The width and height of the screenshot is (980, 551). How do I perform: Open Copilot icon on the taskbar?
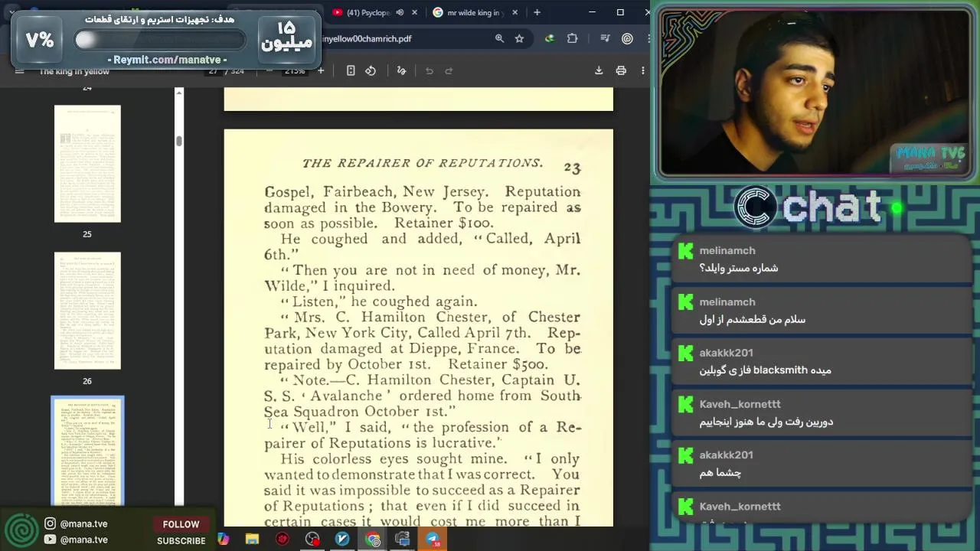[x=223, y=540]
